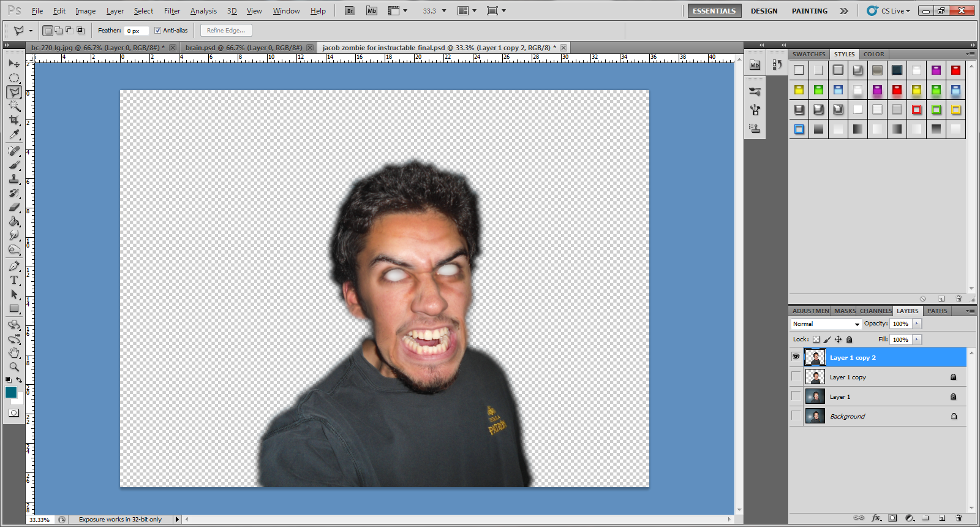Launch Adobe Bridge from the top bar
This screenshot has height=527, width=980.
(350, 10)
